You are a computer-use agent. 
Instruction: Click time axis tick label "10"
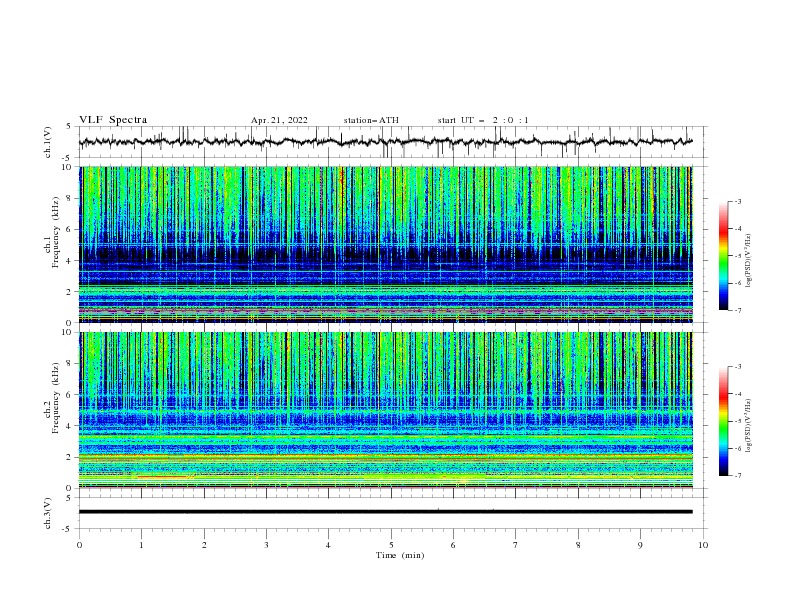tap(703, 545)
